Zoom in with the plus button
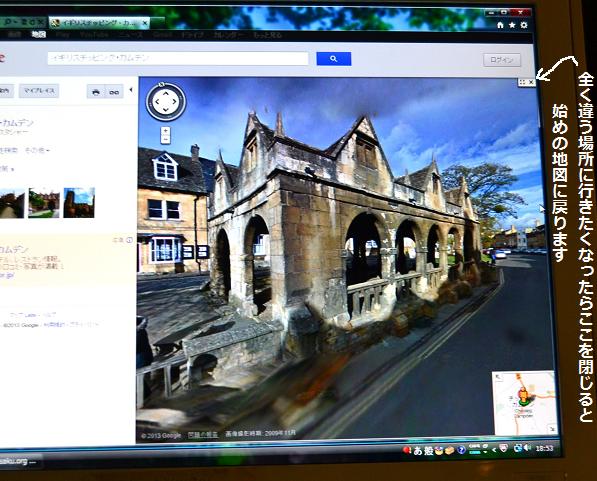 pyautogui.click(x=165, y=131)
